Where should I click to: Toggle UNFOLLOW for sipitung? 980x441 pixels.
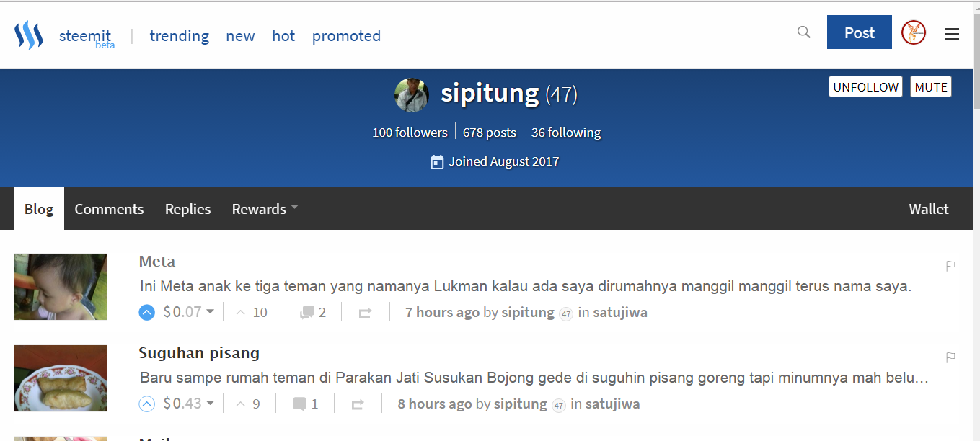coord(865,87)
